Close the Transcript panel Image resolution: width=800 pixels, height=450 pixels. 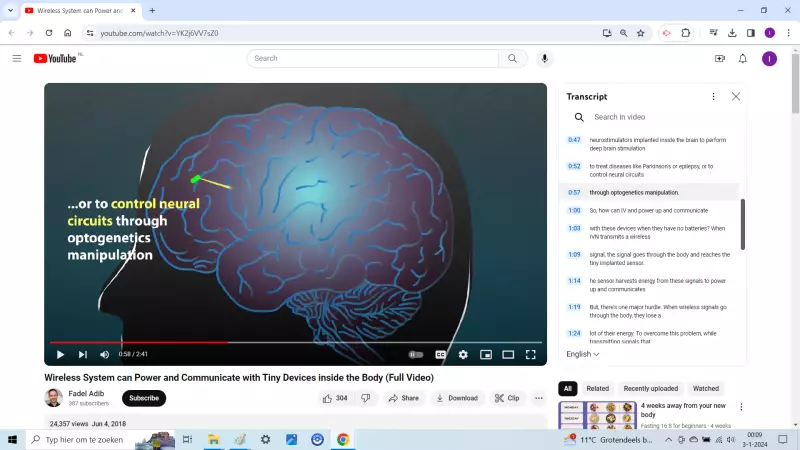736,97
